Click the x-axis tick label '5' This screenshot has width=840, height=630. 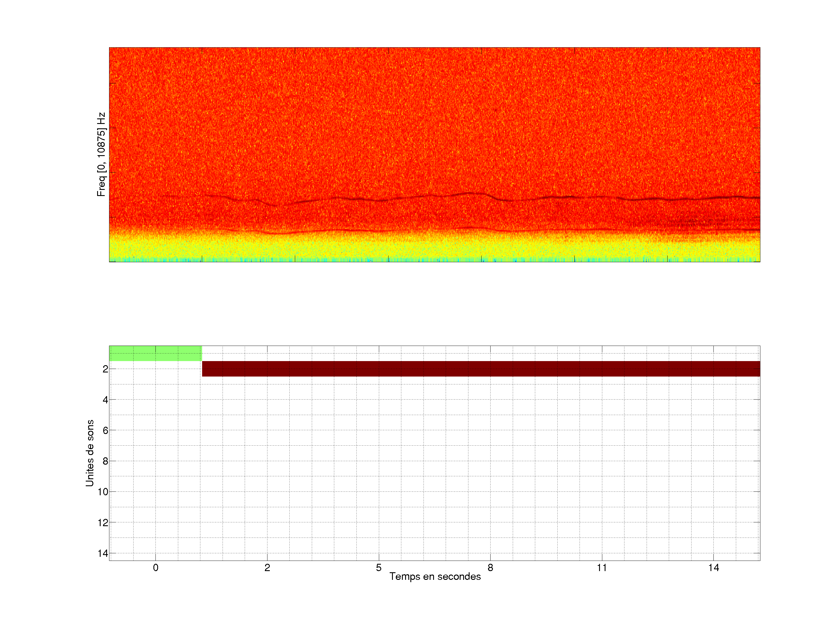click(379, 568)
